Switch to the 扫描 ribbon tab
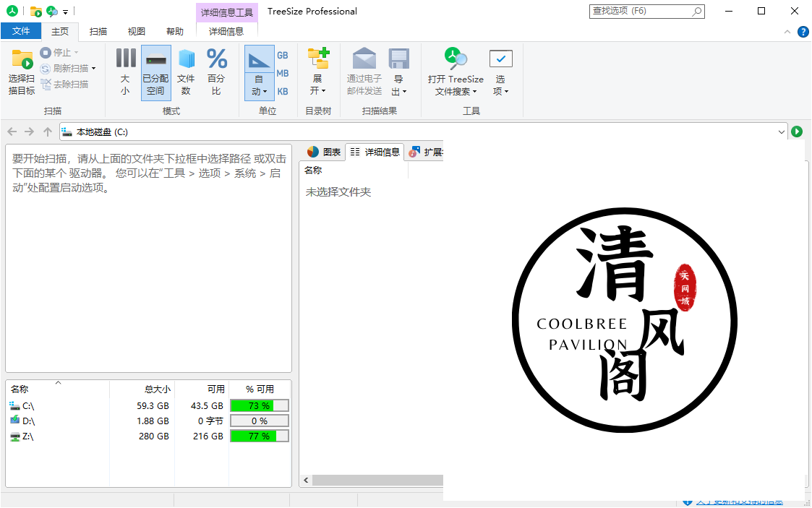 [98, 32]
